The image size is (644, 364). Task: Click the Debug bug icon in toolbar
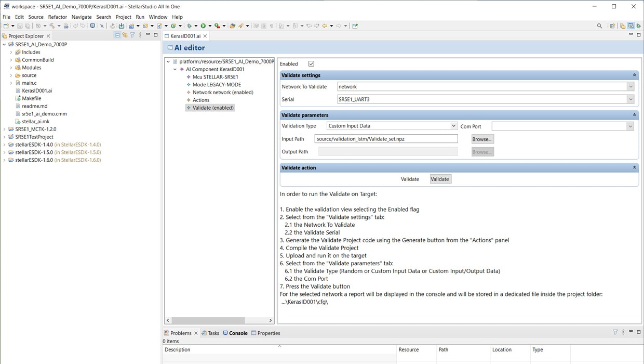coord(190,26)
